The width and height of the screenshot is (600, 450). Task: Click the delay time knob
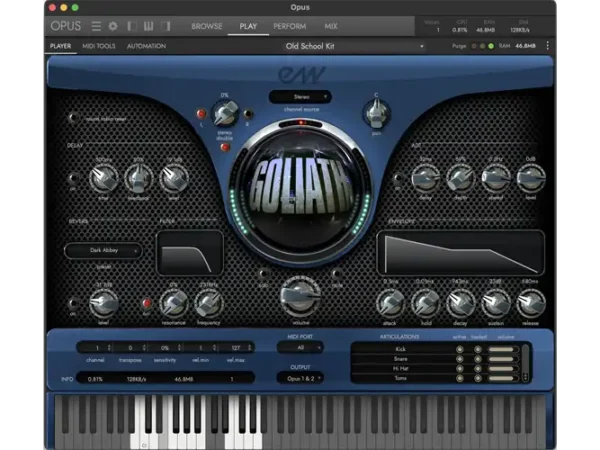(x=103, y=178)
